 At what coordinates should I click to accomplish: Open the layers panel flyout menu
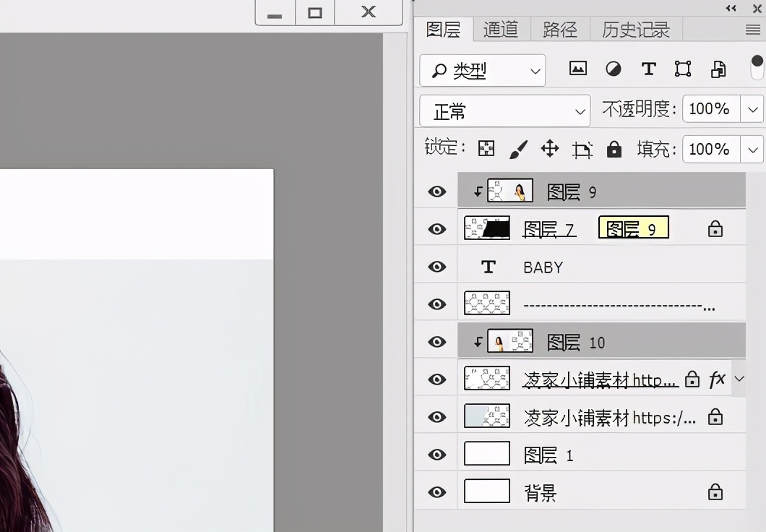752,30
